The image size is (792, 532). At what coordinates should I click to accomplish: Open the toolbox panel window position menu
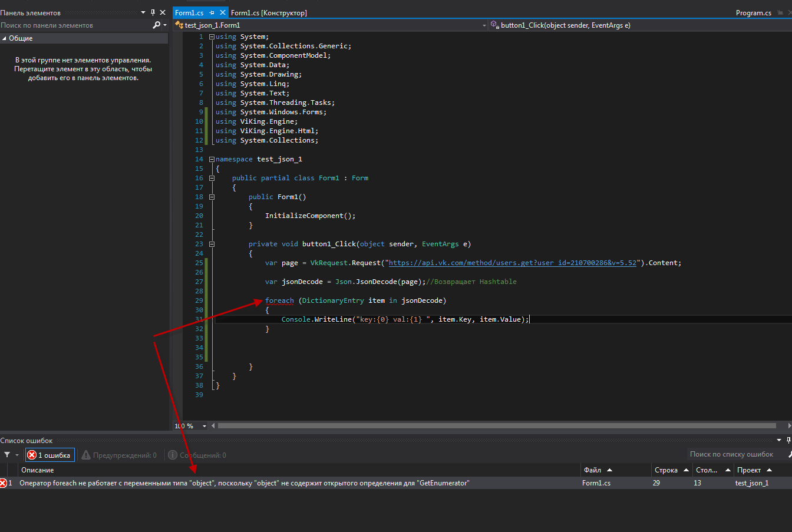click(x=143, y=12)
